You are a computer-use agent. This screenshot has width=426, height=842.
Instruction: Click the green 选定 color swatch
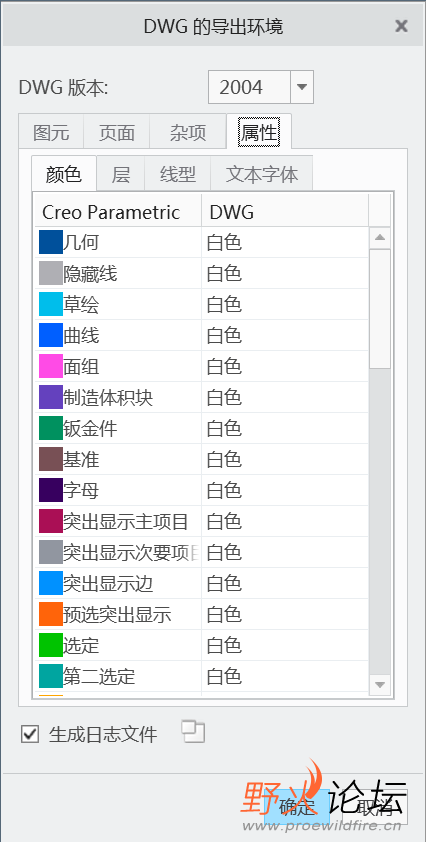[51, 645]
